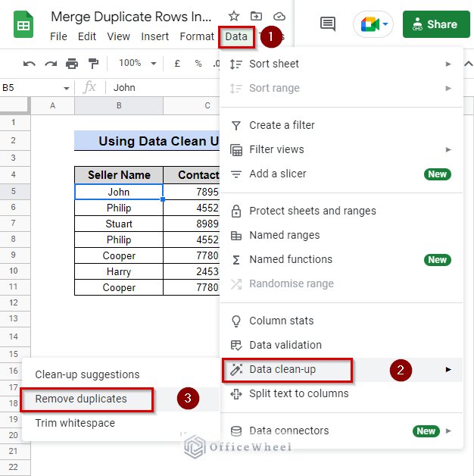Open the Edit menu
Viewport: 474px width, 476px height.
(x=87, y=36)
